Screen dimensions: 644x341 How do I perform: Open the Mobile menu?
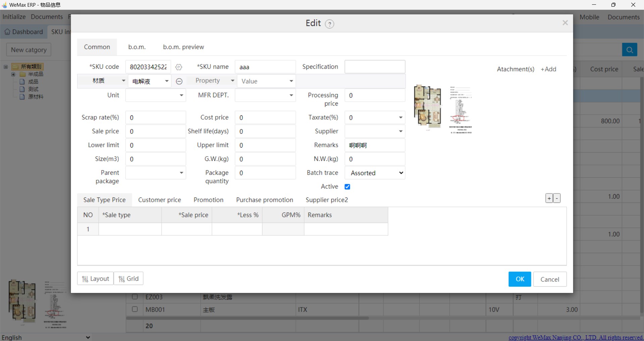(589, 17)
